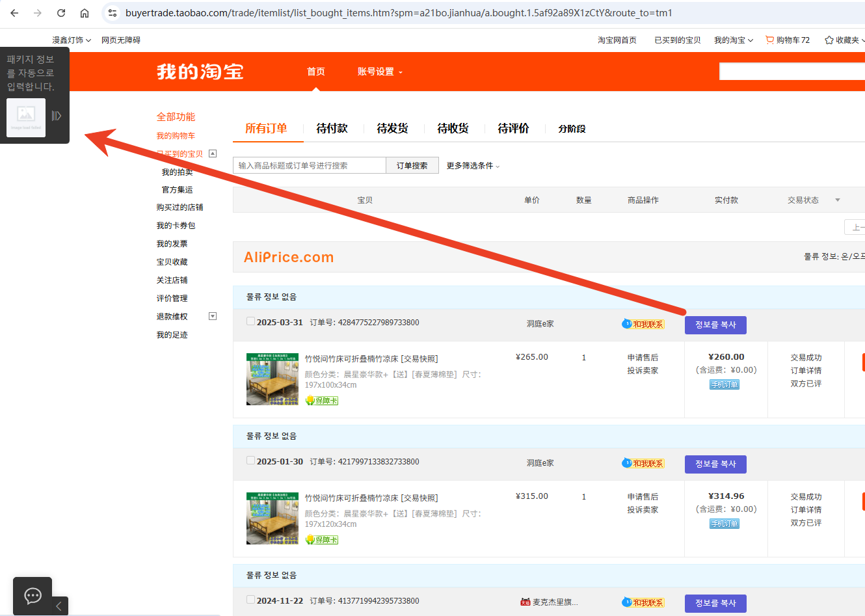Open the 账号设置 dropdown menu
The height and width of the screenshot is (616, 865).
pyautogui.click(x=380, y=72)
